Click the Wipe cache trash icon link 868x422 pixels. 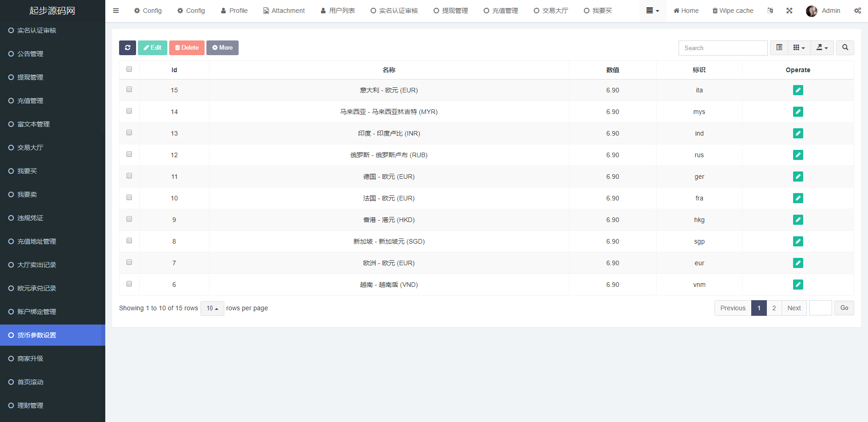click(x=733, y=11)
